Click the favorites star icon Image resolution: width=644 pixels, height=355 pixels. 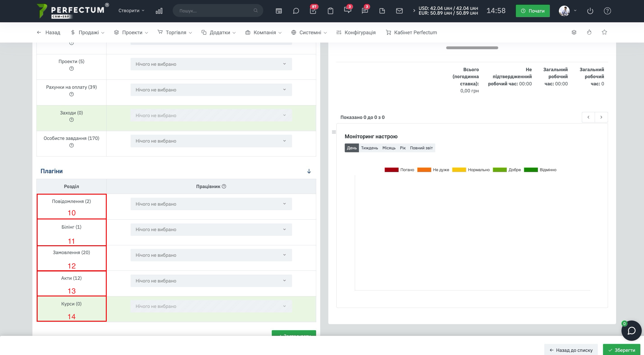coord(604,32)
